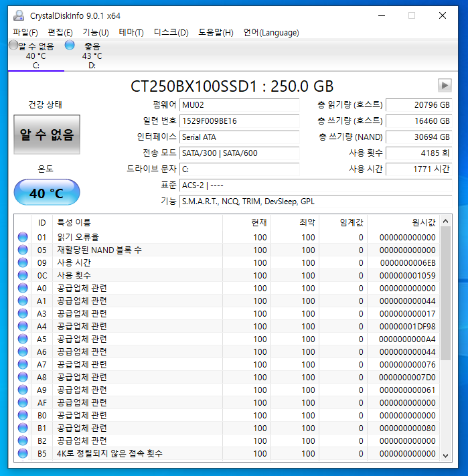Click scroll down arrow of attribute list
468x476 pixels.
pos(445,455)
